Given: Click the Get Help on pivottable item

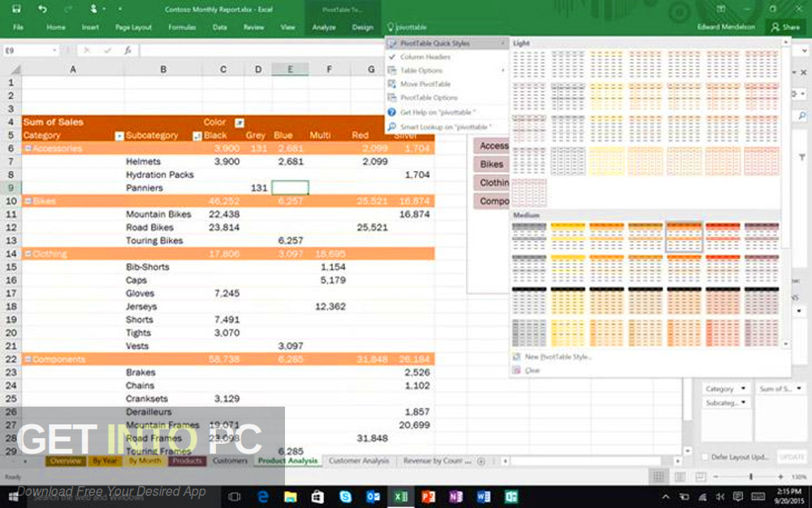Looking at the screenshot, I should pos(437,113).
